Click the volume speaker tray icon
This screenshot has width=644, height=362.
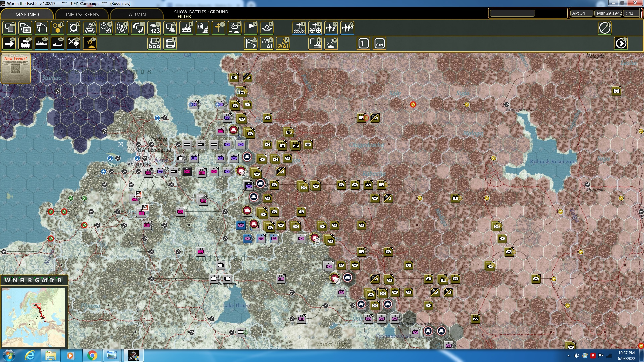click(577, 356)
